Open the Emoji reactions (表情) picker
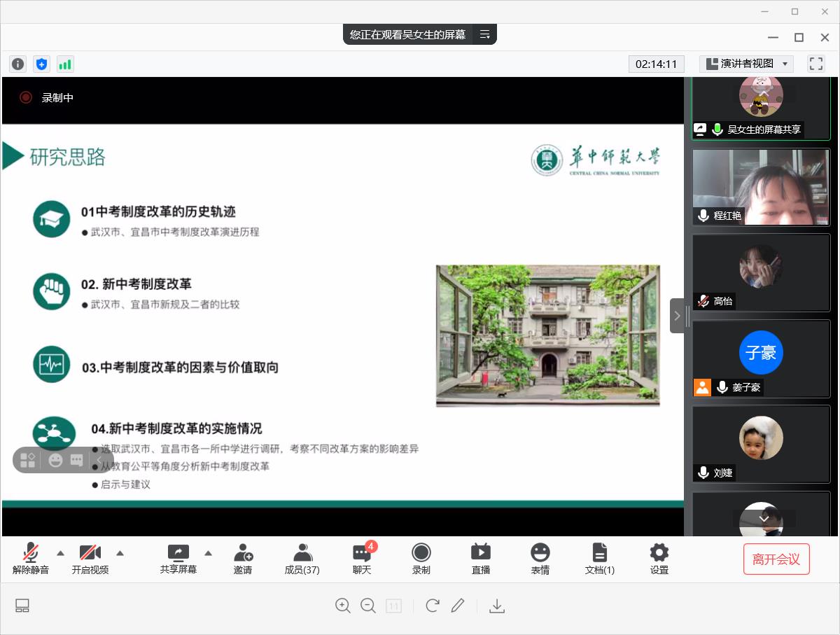Image resolution: width=840 pixels, height=635 pixels. pyautogui.click(x=540, y=559)
